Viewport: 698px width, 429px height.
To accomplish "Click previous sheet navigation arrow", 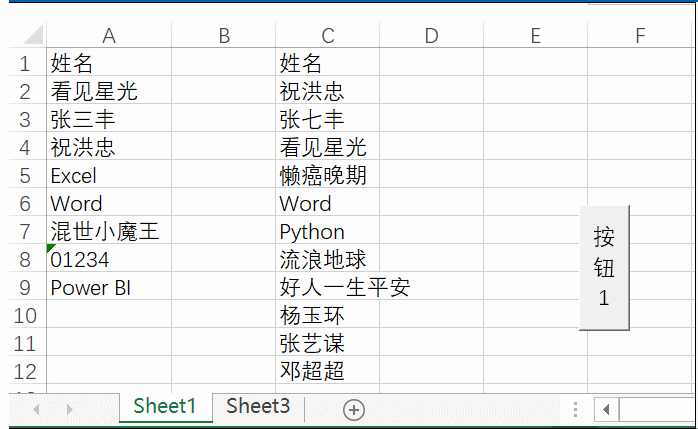I will pos(38,409).
